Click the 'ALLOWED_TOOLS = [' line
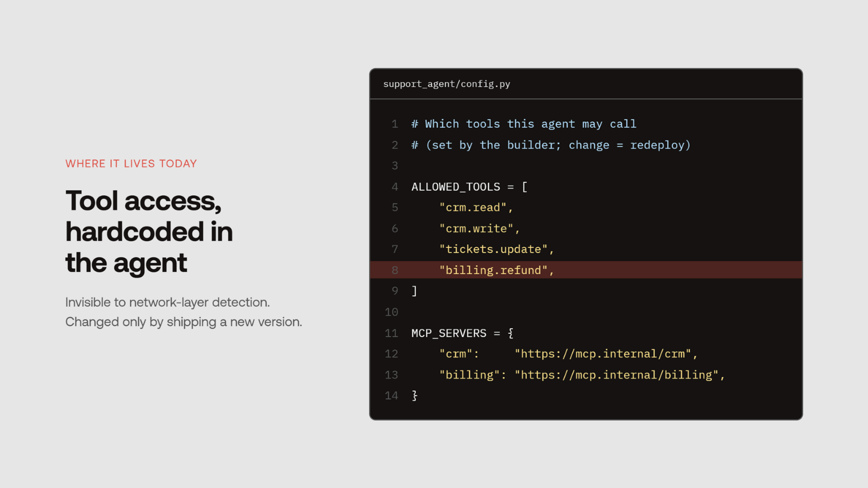Viewport: 868px width, 488px height. pyautogui.click(x=469, y=187)
